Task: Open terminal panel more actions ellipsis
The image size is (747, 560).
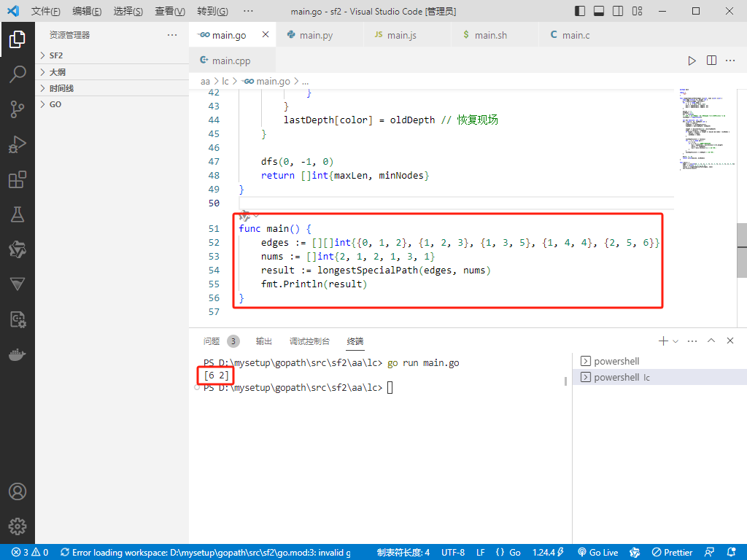Action: click(693, 341)
